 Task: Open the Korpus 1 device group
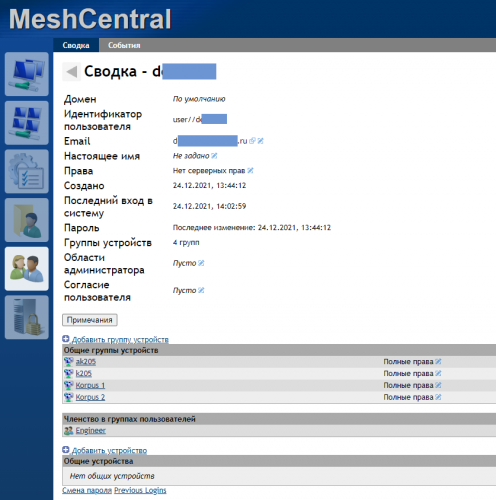(x=90, y=385)
